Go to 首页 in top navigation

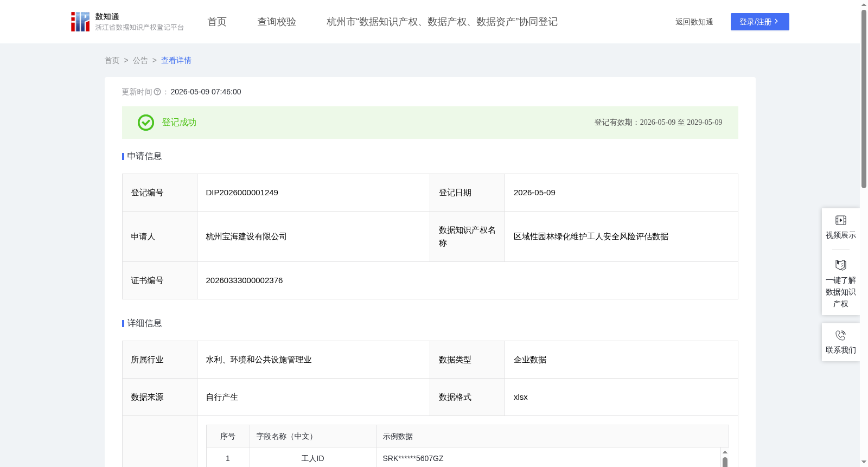(217, 22)
